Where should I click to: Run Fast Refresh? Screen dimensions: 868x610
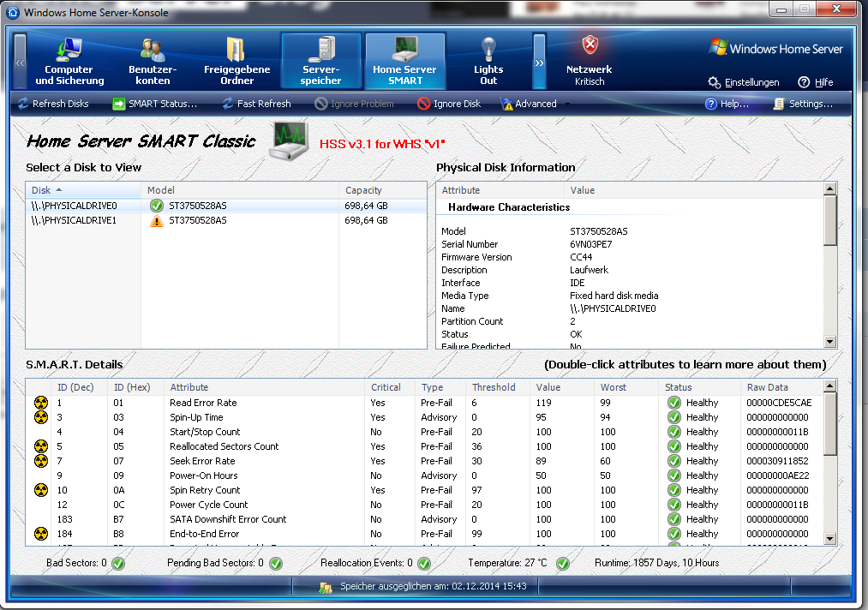coord(257,104)
